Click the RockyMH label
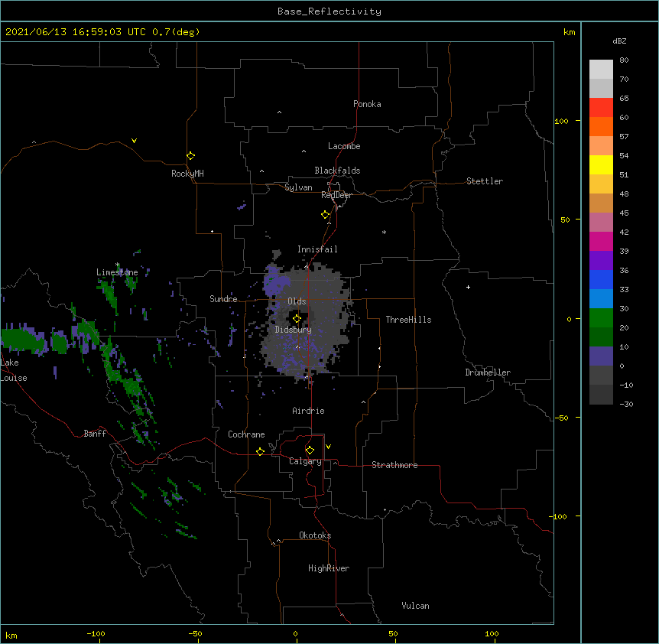The image size is (659, 644). 187,174
